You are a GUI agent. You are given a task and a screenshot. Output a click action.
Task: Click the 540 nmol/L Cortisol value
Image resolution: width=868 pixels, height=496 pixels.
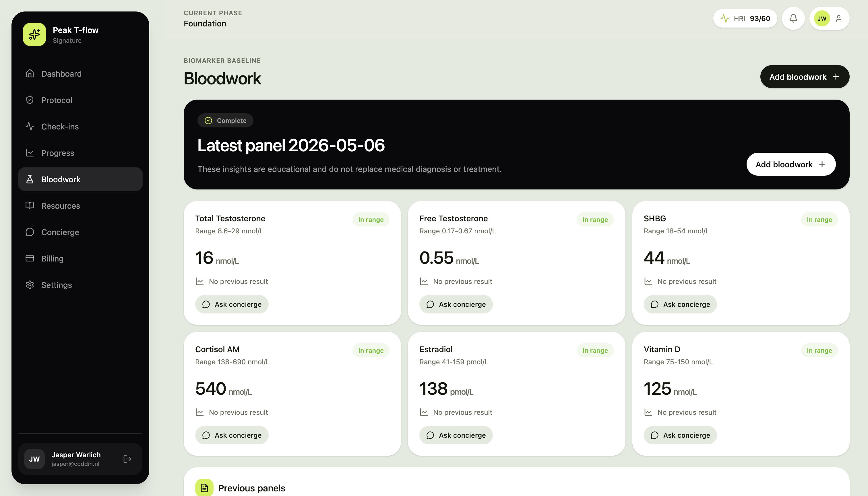click(x=224, y=389)
